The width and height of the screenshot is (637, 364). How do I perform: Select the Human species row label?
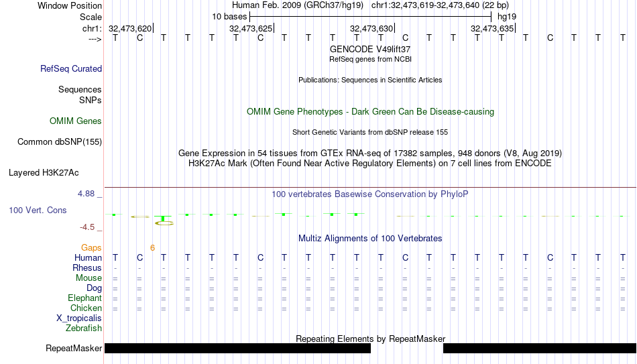[88, 257]
